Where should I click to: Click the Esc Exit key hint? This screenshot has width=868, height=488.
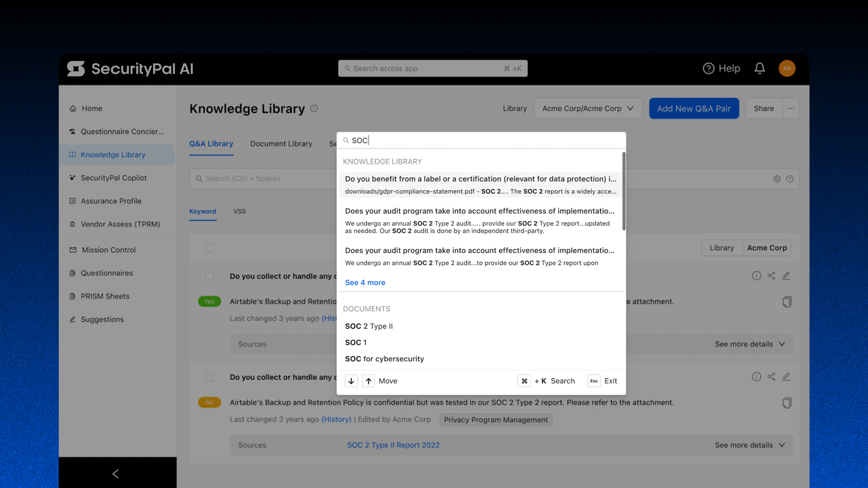coord(594,381)
